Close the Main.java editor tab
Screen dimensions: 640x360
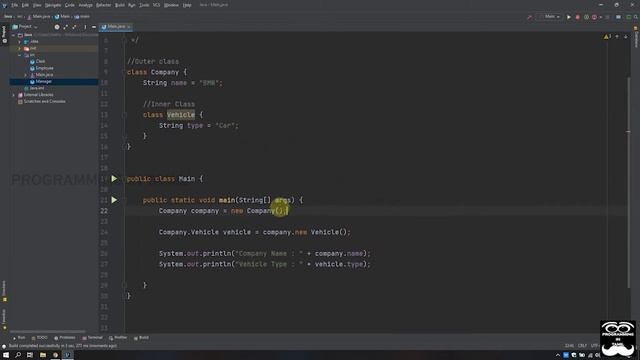pyautogui.click(x=129, y=27)
